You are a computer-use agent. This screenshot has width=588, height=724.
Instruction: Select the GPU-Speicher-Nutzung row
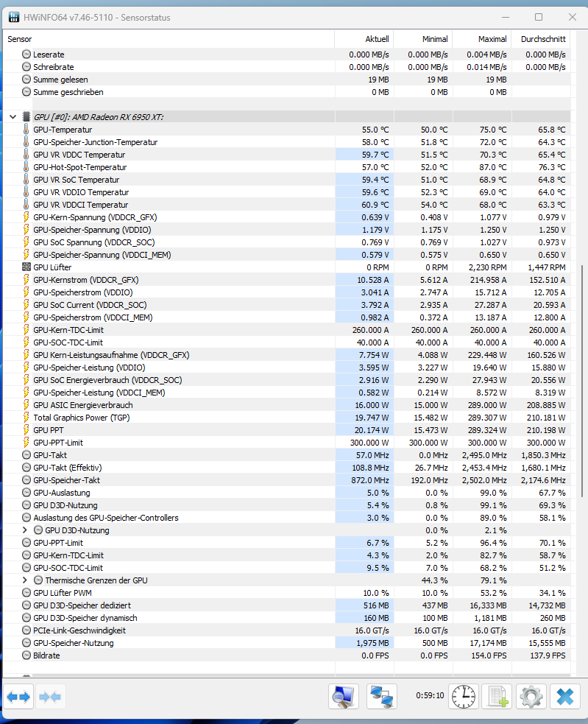pos(286,643)
